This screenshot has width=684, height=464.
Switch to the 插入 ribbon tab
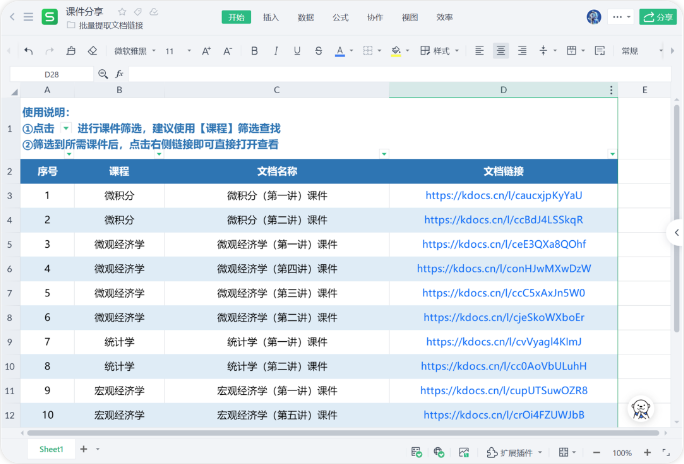point(271,17)
